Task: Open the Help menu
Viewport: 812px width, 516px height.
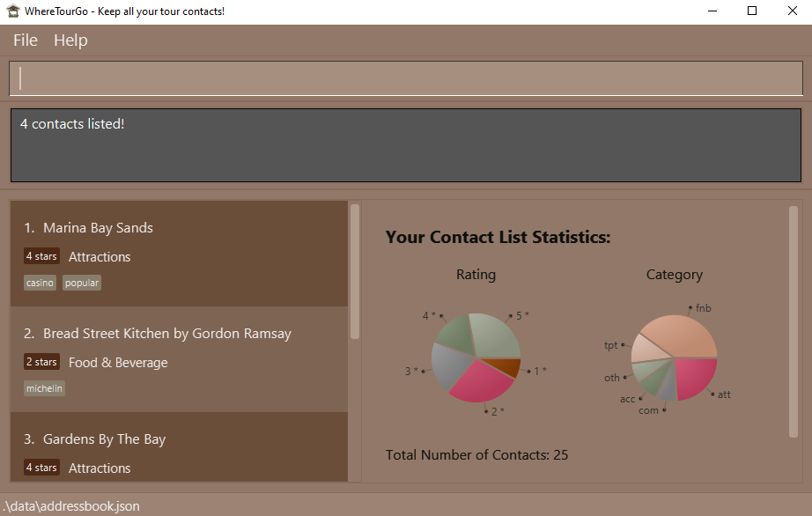Action: (70, 41)
